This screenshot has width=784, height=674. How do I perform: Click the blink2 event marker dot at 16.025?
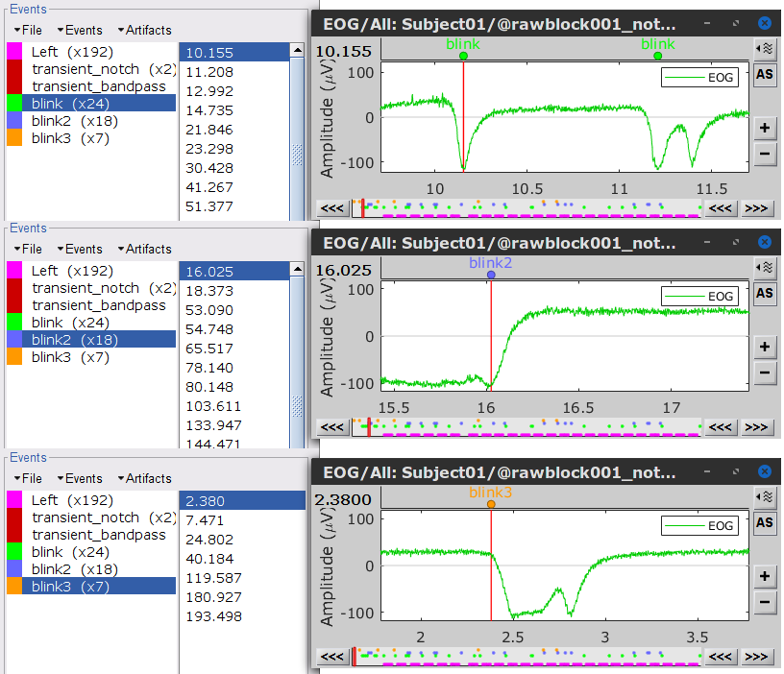point(491,275)
